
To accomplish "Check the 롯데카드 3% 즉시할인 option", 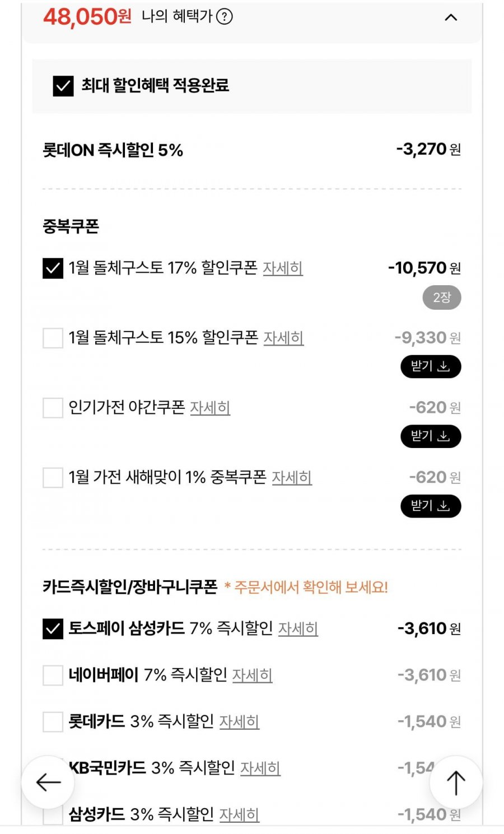I will [53, 722].
